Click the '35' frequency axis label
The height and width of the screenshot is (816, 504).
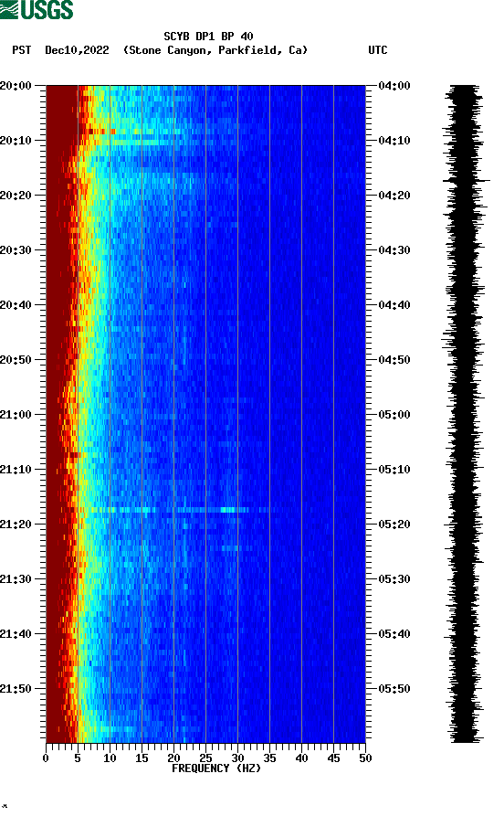click(x=269, y=758)
